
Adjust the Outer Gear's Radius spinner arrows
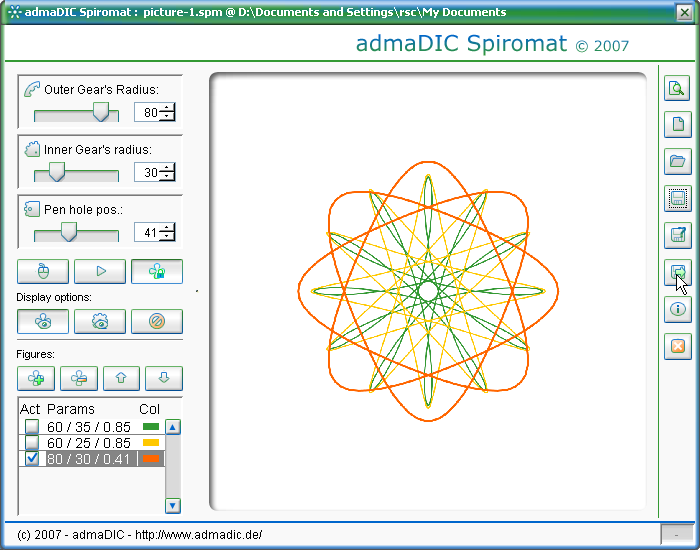pyautogui.click(x=167, y=112)
